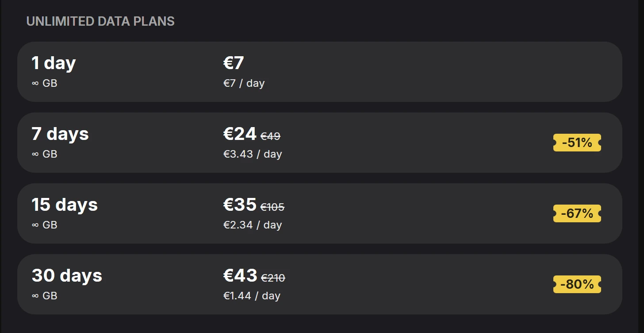Pick the 15 days unlimited plan
This screenshot has height=333, width=644.
(319, 213)
